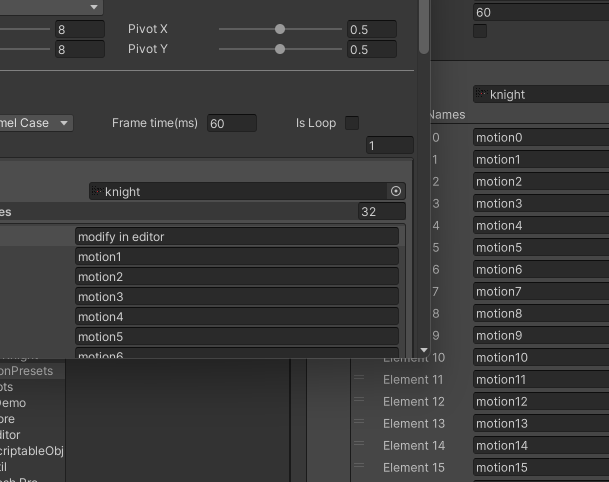
Task: Select the project folder ending in 'emo'
Action: pyautogui.click(x=13, y=403)
